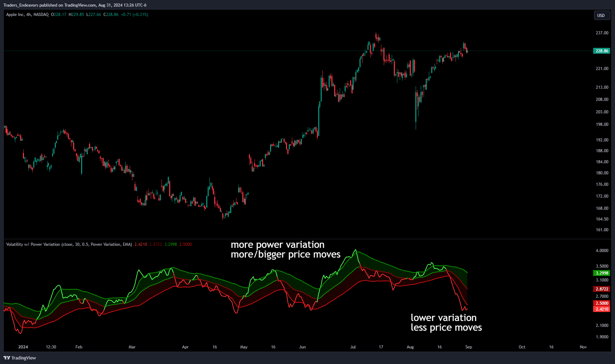Click the Jul time axis label

click(353, 347)
